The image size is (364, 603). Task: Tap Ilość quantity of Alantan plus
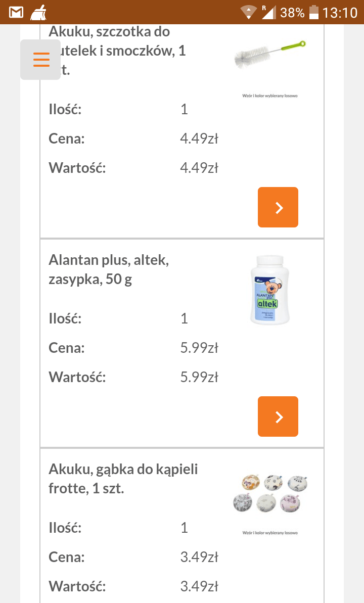184,318
